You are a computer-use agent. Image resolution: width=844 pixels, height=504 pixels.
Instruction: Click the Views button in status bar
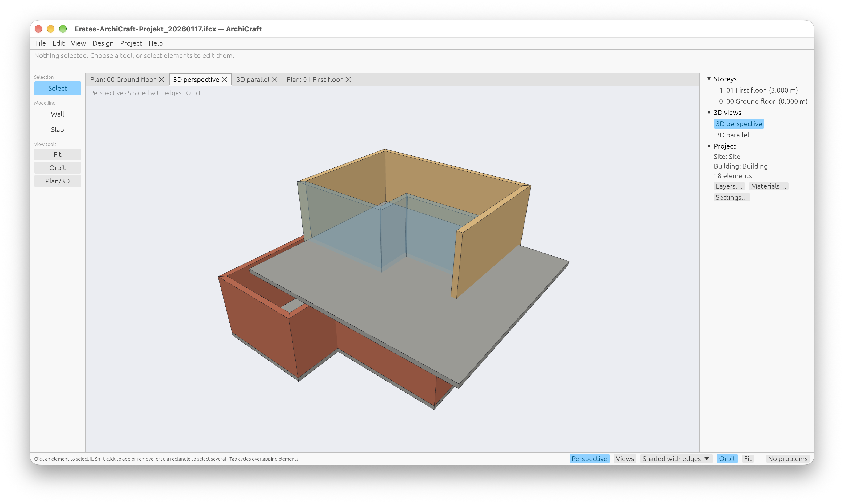click(x=624, y=458)
